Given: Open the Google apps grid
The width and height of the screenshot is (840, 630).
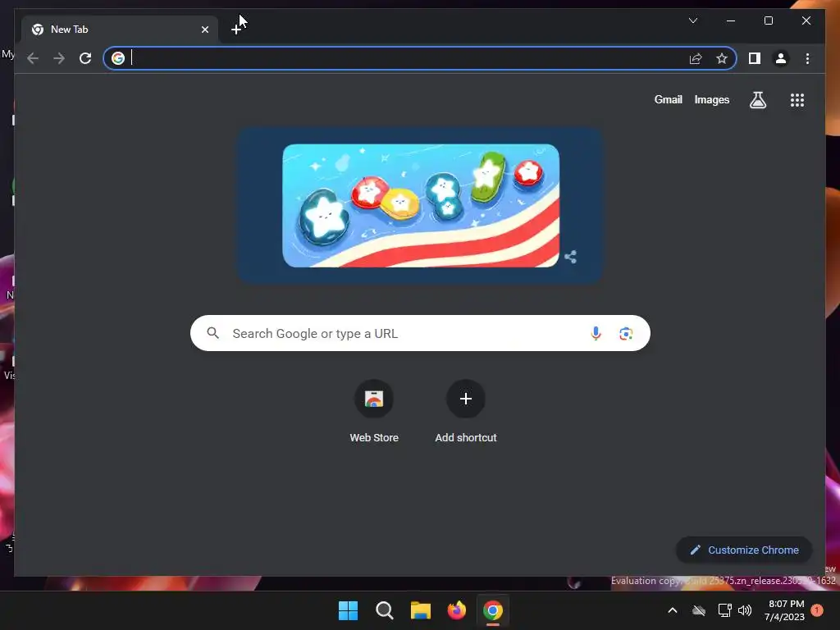Looking at the screenshot, I should click(797, 100).
